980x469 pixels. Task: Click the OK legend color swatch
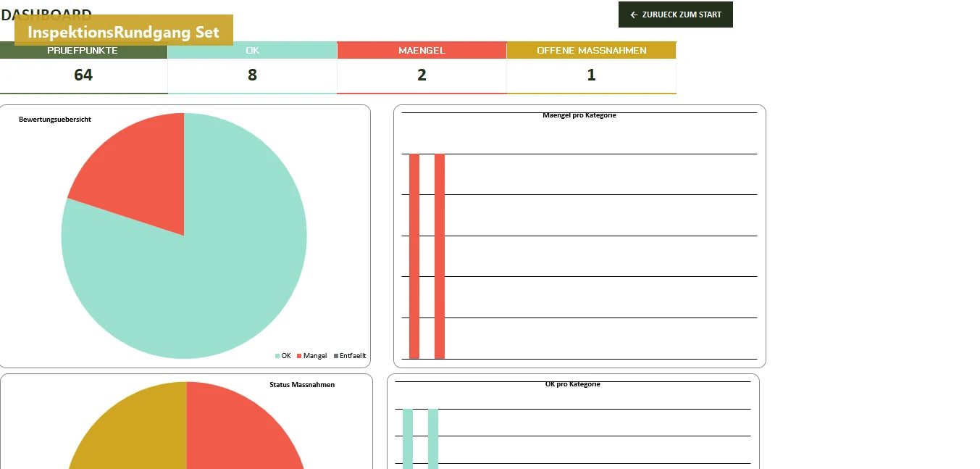click(x=277, y=356)
